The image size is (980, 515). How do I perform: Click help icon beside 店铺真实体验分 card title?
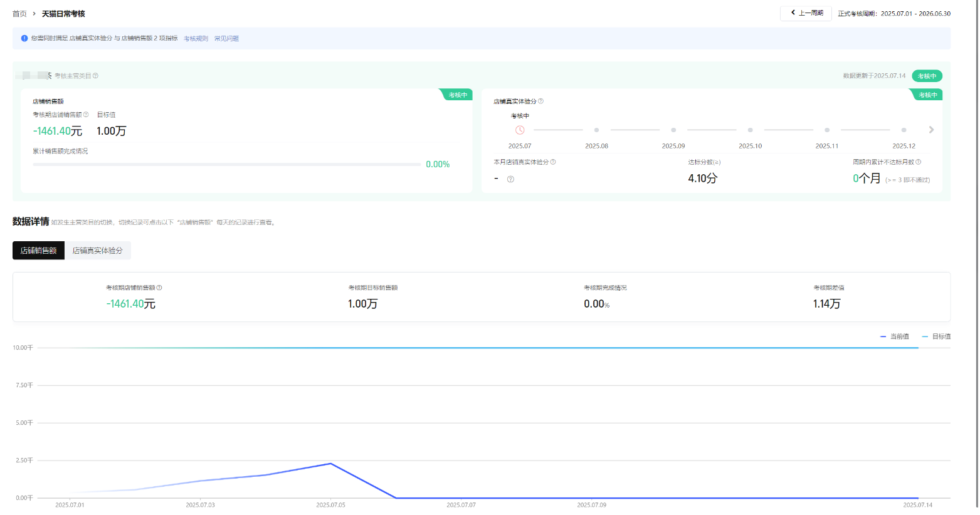coord(541,101)
